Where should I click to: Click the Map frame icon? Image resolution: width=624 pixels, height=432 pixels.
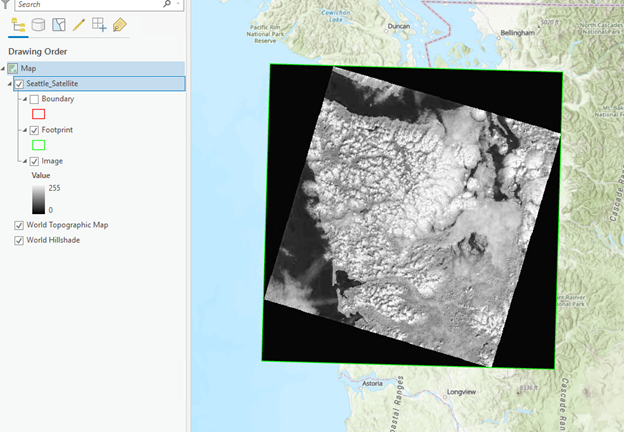pos(13,68)
